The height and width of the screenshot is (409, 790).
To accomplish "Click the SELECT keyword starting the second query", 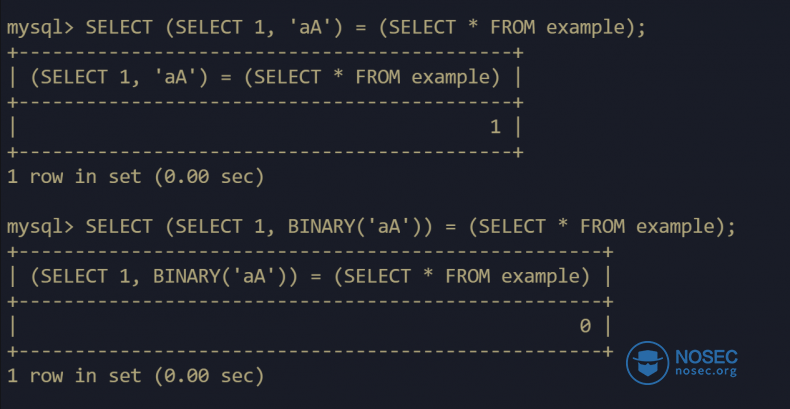I will [119, 227].
